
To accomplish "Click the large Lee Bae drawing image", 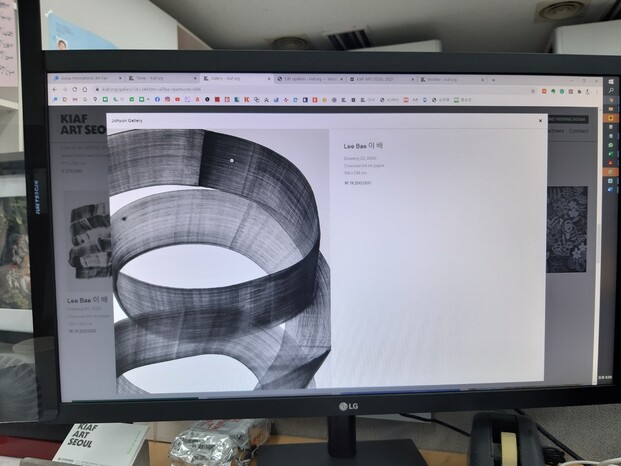I will tap(219, 259).
